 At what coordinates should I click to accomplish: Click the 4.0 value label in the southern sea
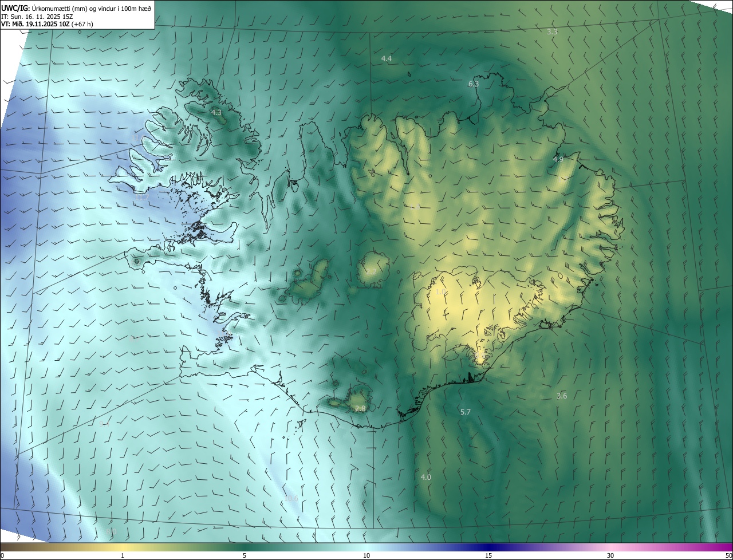(x=426, y=478)
